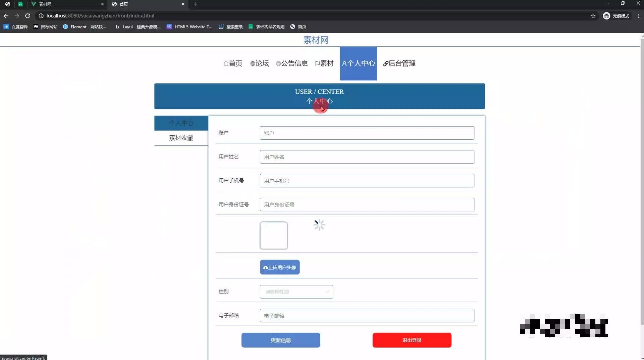Open the 性别 gender selection dropdown

pyautogui.click(x=296, y=291)
